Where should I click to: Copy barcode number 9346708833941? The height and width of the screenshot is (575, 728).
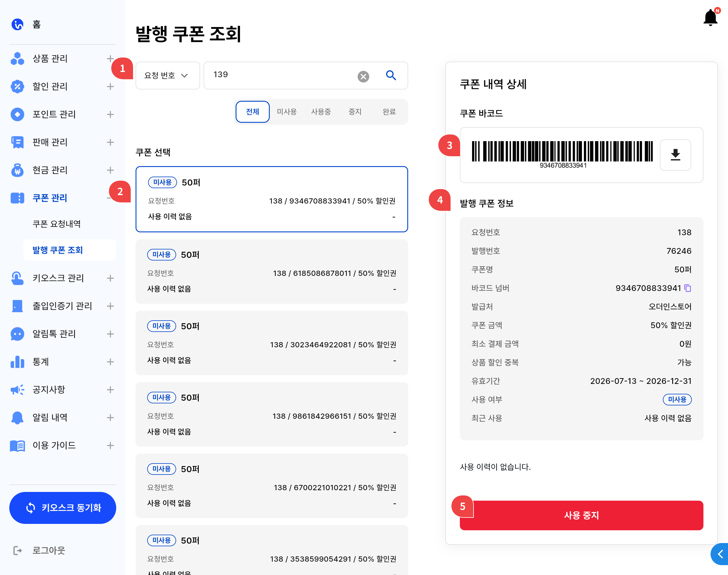coord(688,288)
